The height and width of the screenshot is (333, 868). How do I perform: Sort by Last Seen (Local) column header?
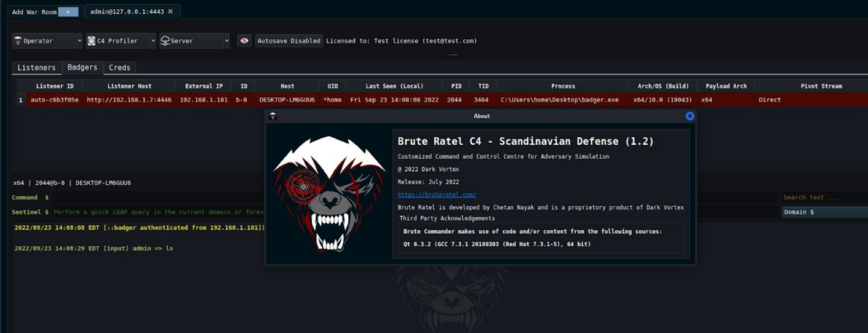[394, 86]
